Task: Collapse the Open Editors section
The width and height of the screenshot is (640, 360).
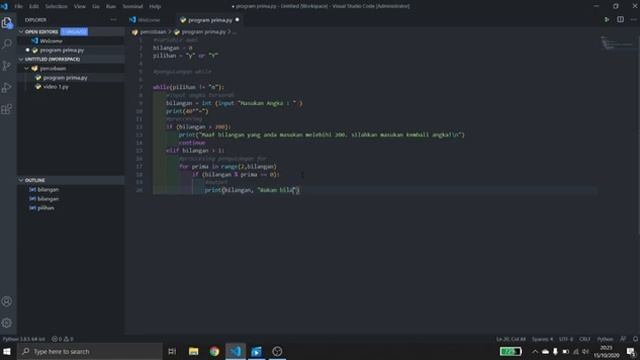Action: pos(21,31)
